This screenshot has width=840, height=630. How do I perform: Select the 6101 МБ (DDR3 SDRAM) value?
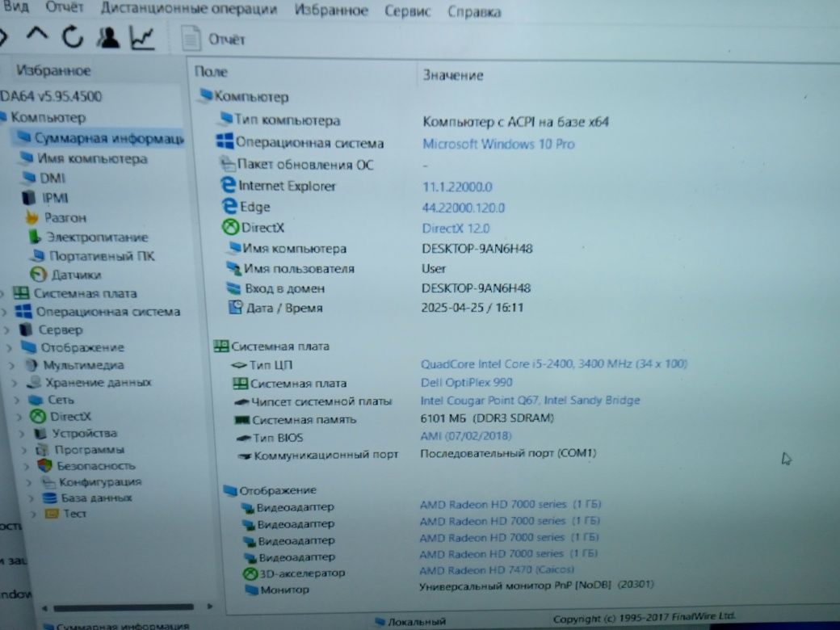[x=487, y=418]
